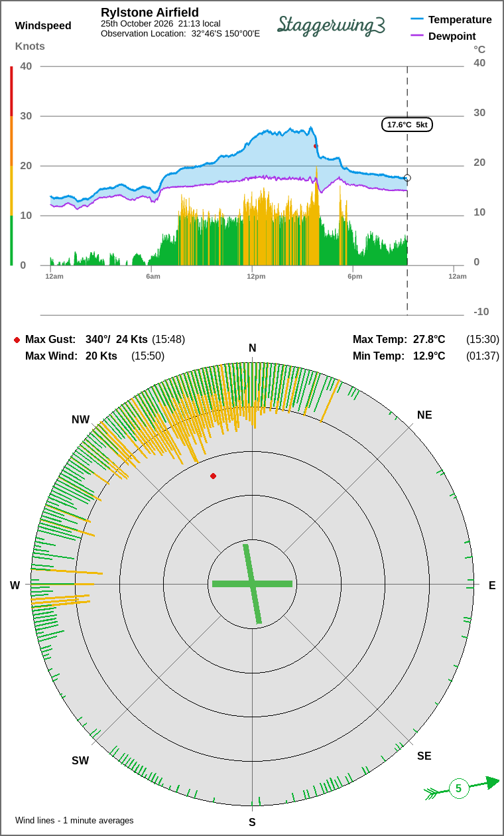504x836 pixels.
Task: Click the blue Temperature legend line
Action: (x=417, y=20)
